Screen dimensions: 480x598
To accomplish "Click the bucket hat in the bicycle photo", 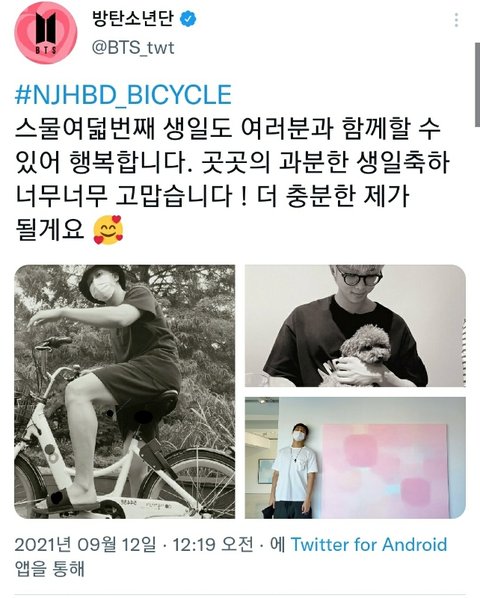I will [98, 282].
